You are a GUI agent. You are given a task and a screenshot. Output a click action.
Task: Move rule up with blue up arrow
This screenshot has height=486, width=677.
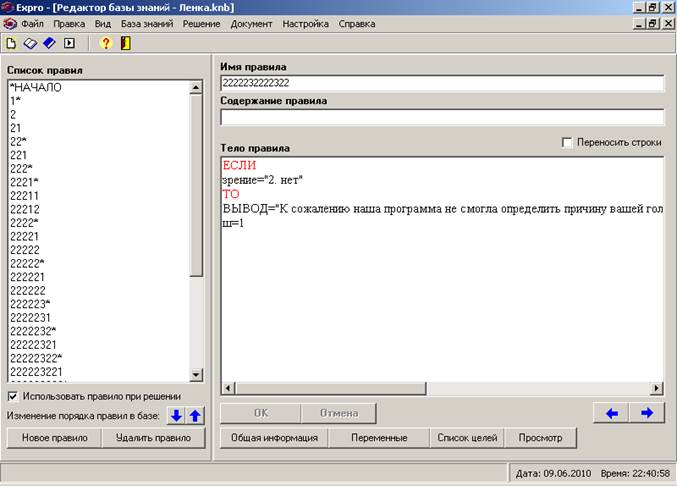(195, 415)
